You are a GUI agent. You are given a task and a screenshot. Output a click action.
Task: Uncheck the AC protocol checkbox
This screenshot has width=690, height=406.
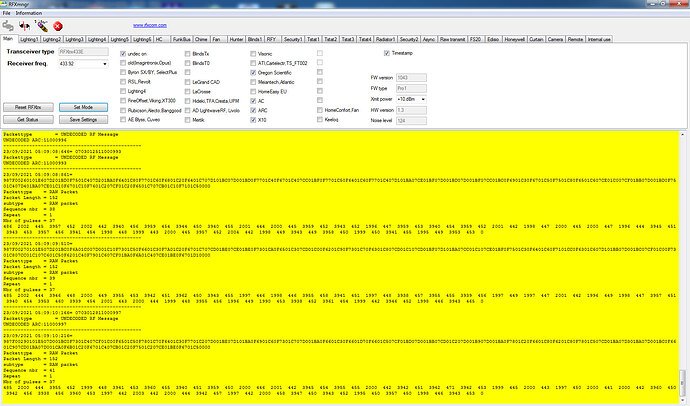[x=253, y=101]
